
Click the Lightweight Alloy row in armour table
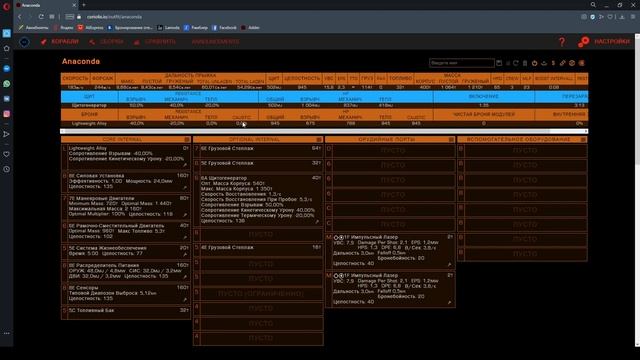tap(324, 123)
